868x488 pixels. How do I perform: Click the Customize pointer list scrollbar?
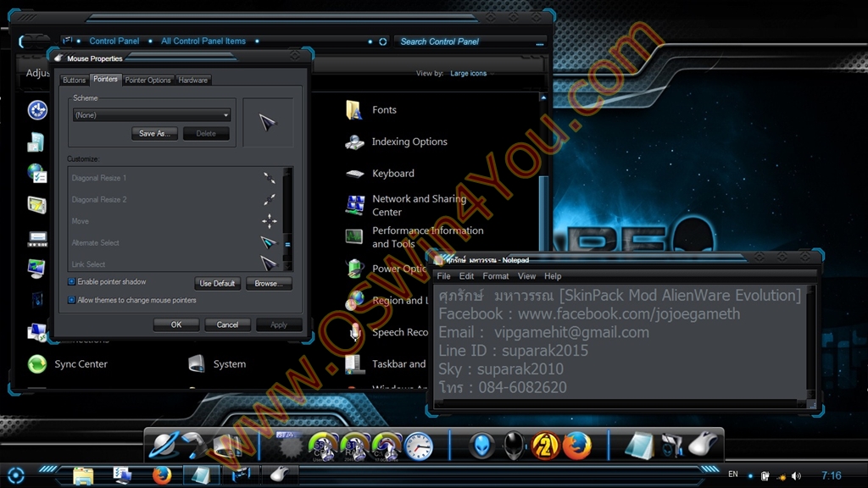tap(287, 219)
